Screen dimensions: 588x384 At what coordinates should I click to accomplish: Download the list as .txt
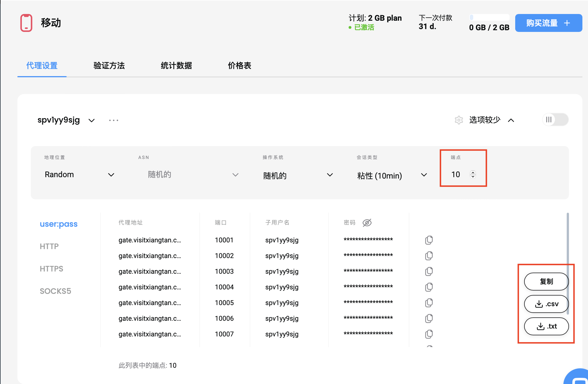(546, 326)
